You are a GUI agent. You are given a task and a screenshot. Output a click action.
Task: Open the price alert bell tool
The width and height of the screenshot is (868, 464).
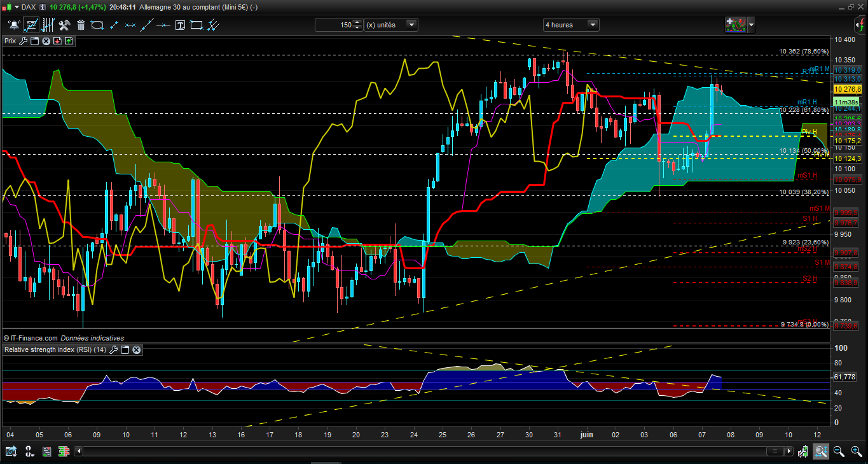tap(13, 25)
